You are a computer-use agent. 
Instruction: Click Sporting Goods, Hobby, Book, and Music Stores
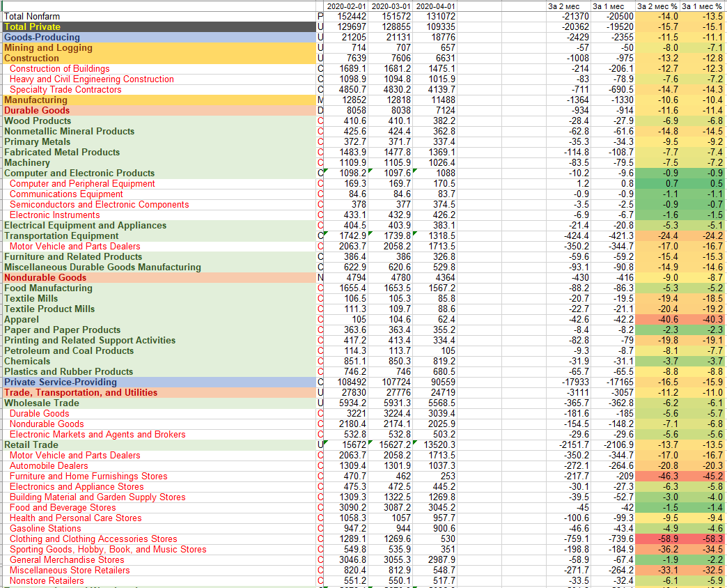(108, 549)
